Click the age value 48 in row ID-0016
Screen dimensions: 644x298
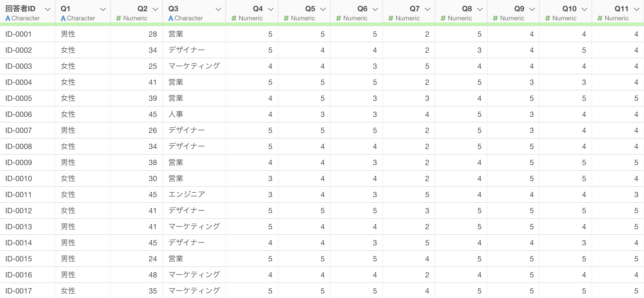click(x=153, y=275)
